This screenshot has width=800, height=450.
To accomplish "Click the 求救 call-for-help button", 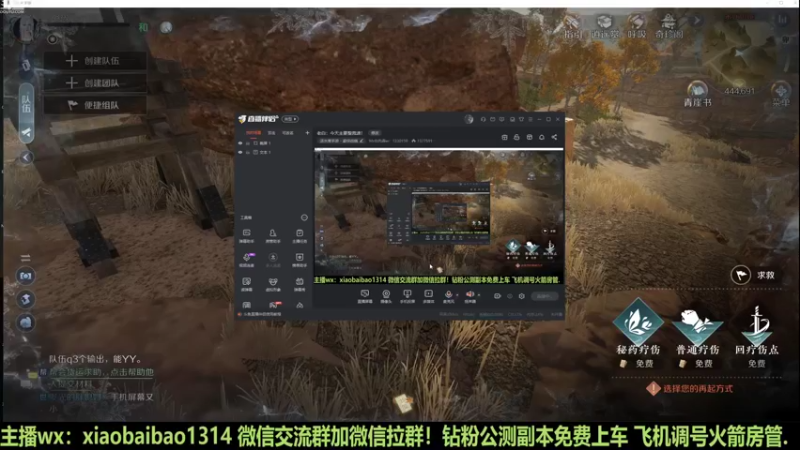I will coord(754,276).
